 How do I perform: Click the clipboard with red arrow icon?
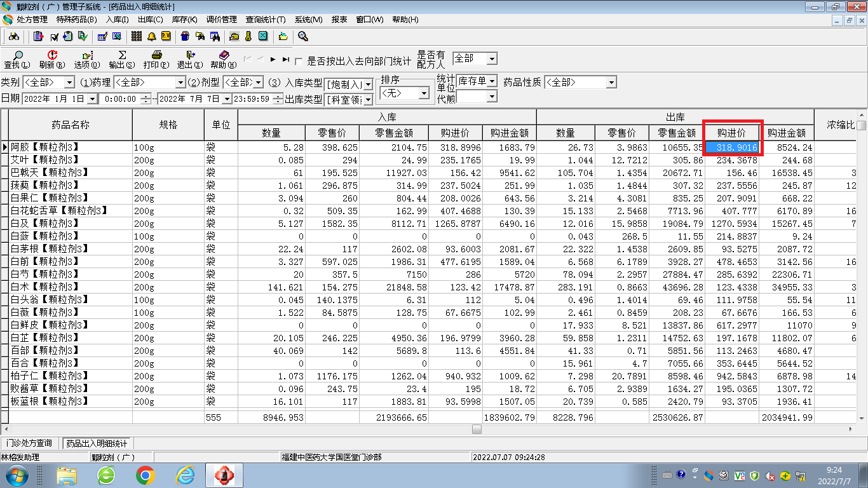38,36
